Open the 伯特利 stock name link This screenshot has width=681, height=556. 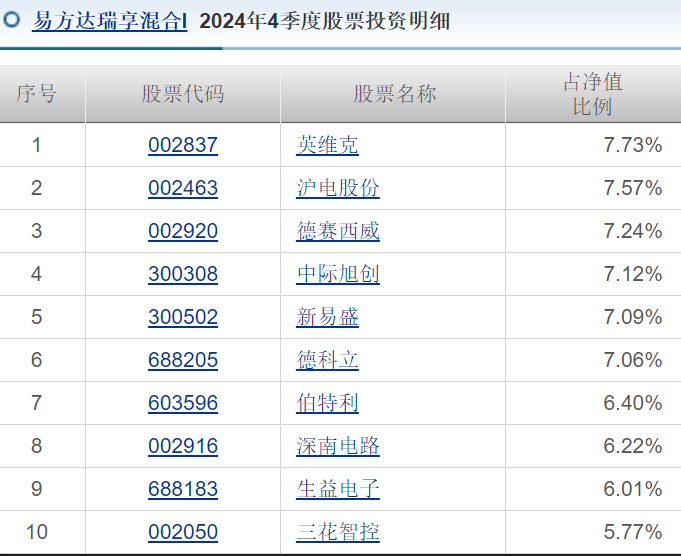pos(327,403)
